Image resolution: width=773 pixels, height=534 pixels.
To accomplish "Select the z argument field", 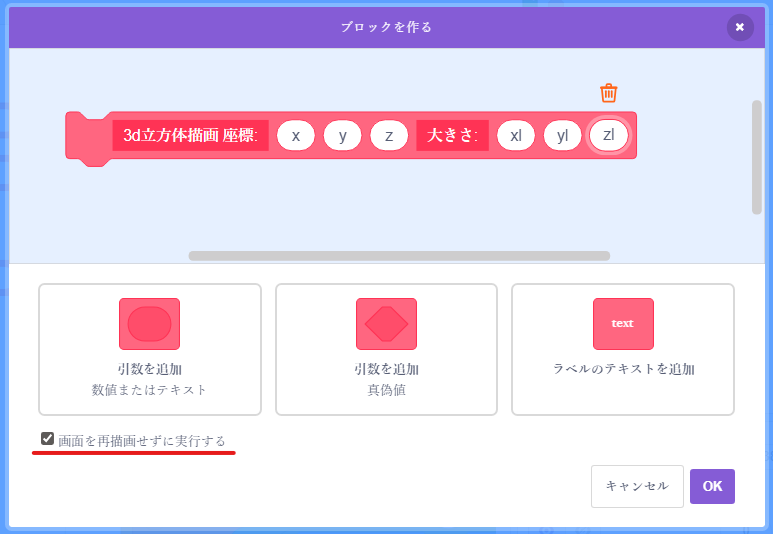I will click(x=389, y=135).
